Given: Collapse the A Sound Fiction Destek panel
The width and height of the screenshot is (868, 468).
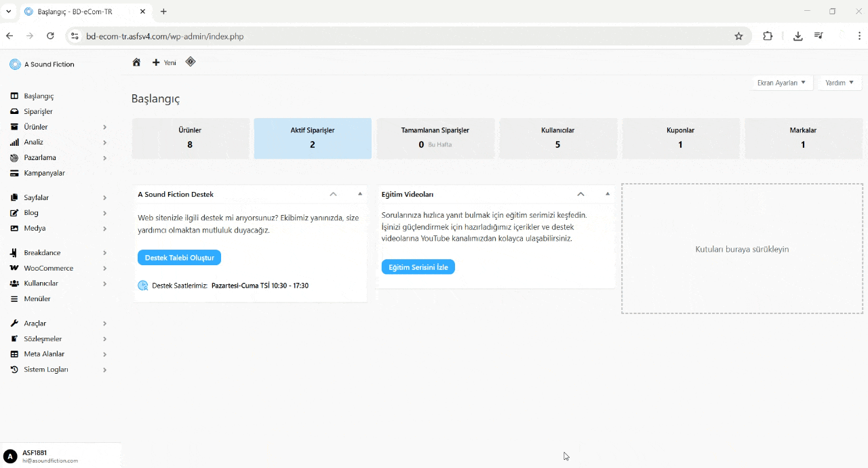Looking at the screenshot, I should [x=360, y=194].
